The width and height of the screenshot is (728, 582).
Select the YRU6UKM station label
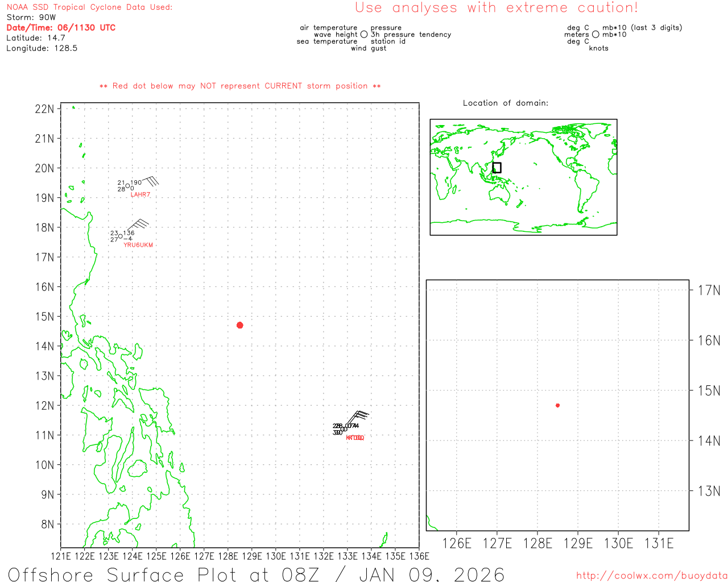[138, 245]
